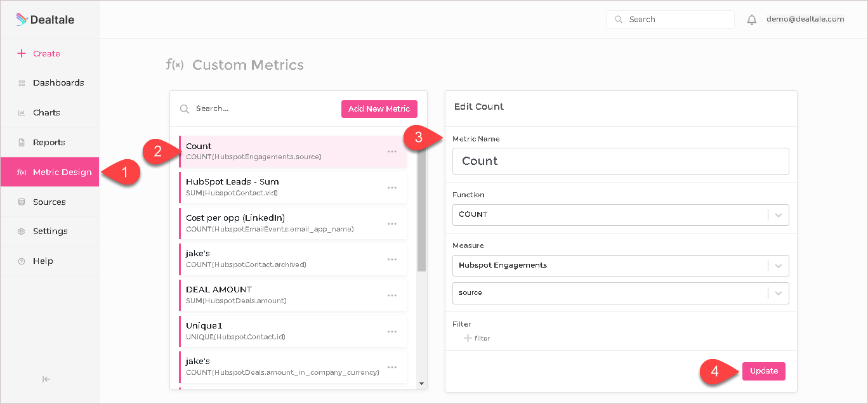Open options for jake's amount_in_company_currency metric
This screenshot has height=404, width=868.
coord(392,367)
